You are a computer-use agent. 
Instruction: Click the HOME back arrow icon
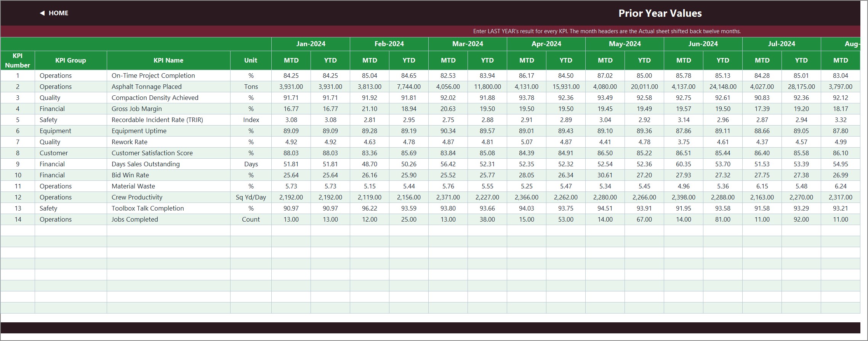[42, 13]
